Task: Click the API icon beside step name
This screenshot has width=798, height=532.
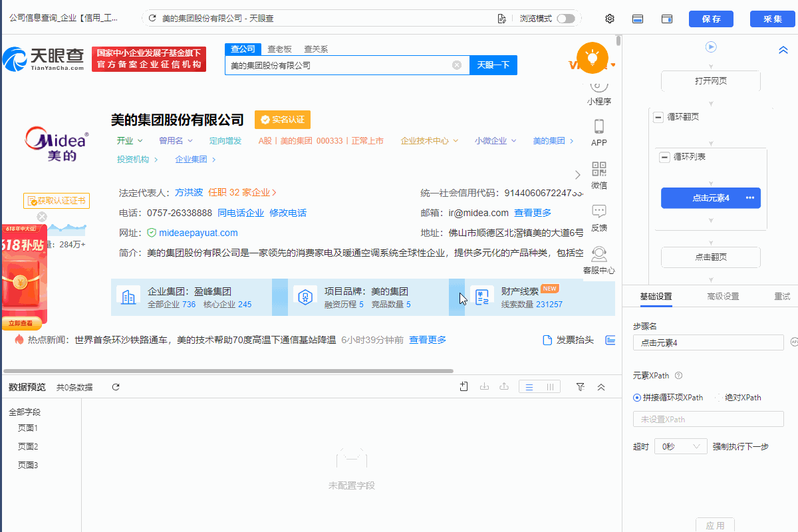Action: coord(794,342)
